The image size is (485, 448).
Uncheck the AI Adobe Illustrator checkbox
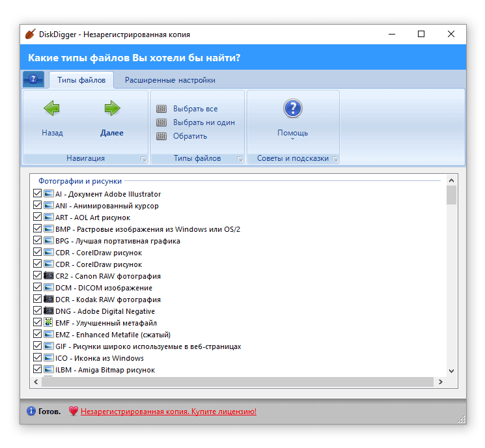click(37, 193)
